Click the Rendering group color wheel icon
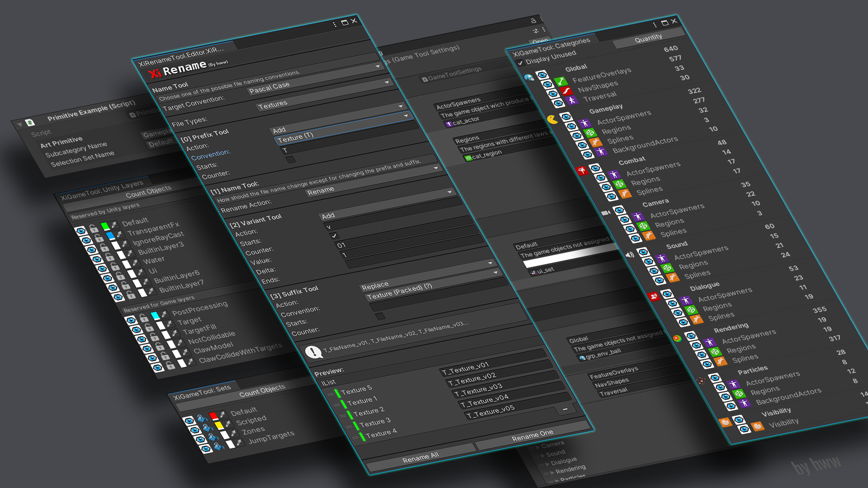 click(x=677, y=338)
